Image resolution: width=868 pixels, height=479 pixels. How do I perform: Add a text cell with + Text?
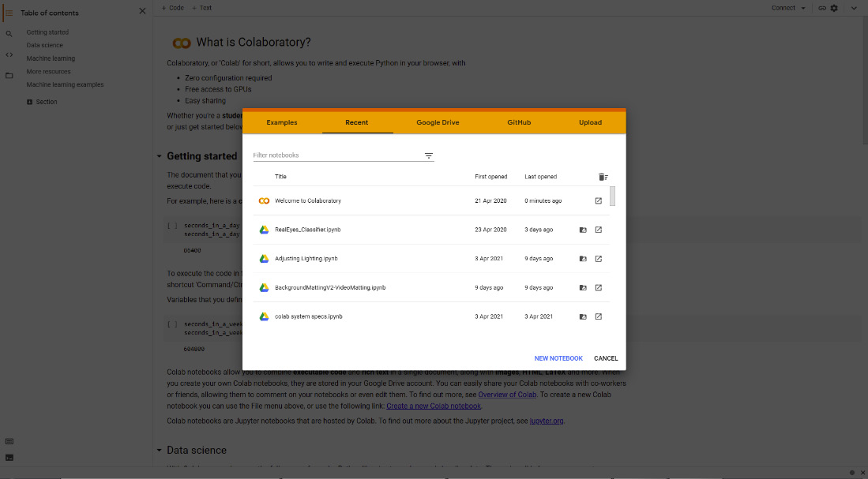click(202, 8)
